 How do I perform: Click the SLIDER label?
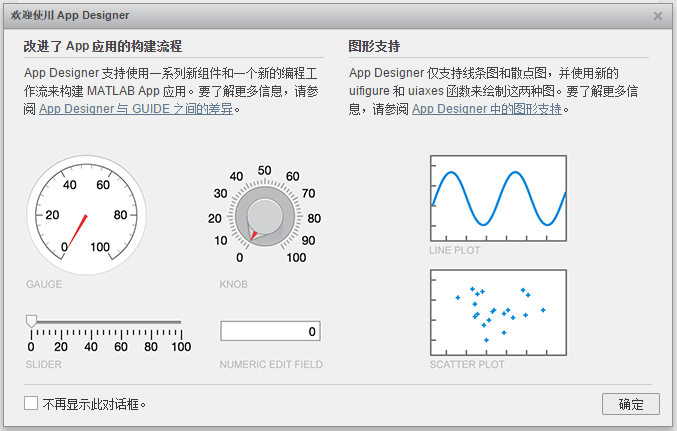(44, 364)
